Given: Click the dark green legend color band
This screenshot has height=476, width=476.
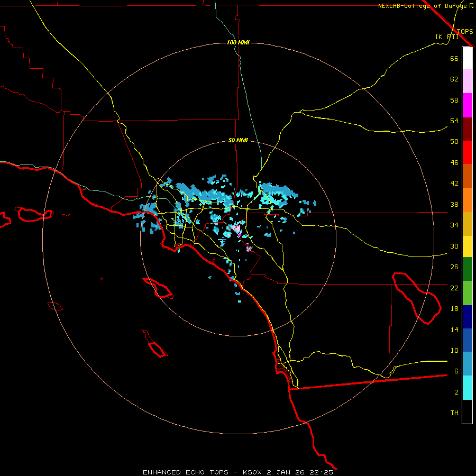Looking at the screenshot, I should point(467,269).
